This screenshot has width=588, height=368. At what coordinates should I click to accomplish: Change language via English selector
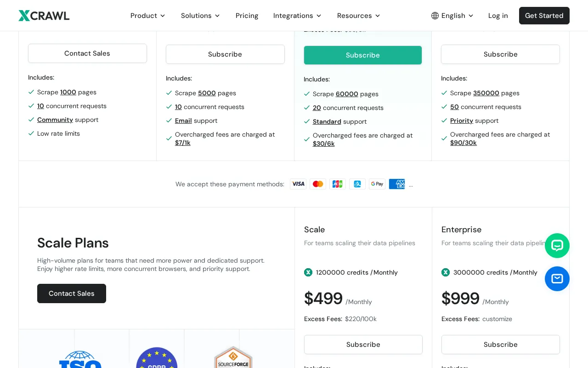point(452,16)
